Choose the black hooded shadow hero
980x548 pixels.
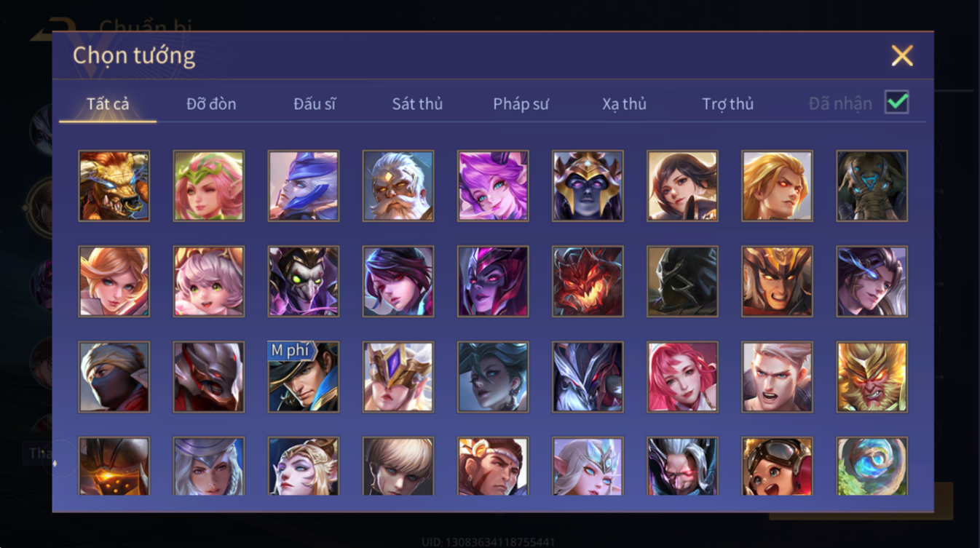point(682,281)
